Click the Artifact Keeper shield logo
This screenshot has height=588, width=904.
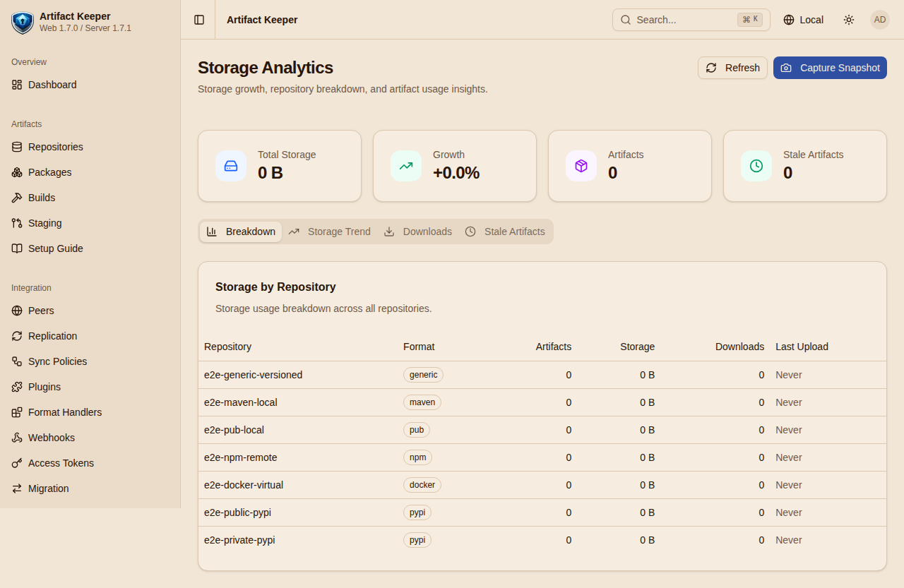coord(23,23)
